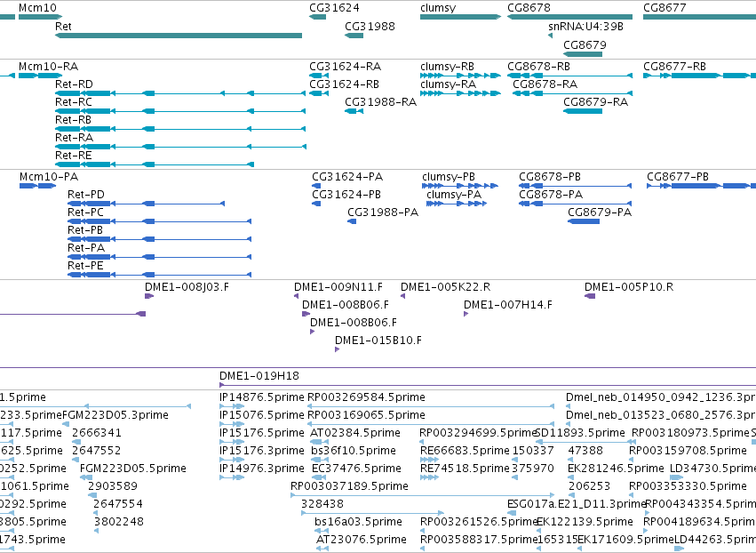Select the Ret-RA transcript label
756x553 pixels.
(74, 138)
